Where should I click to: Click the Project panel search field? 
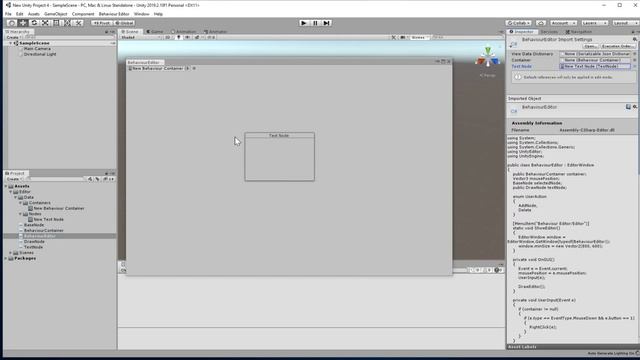[55, 179]
